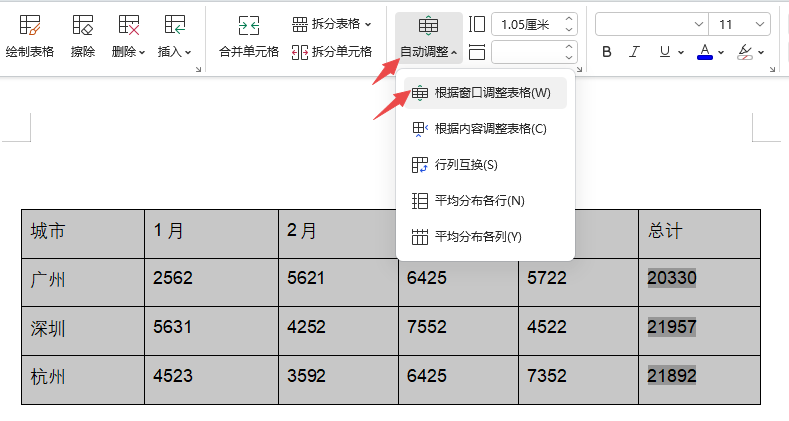Image resolution: width=789 pixels, height=421 pixels.
Task: Click the empty column width field
Action: pyautogui.click(x=526, y=52)
